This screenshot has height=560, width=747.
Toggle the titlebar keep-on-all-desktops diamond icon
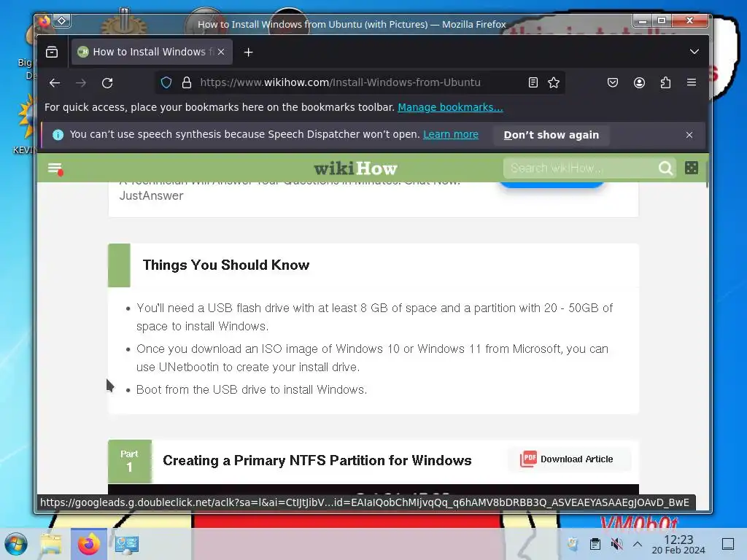62,21
